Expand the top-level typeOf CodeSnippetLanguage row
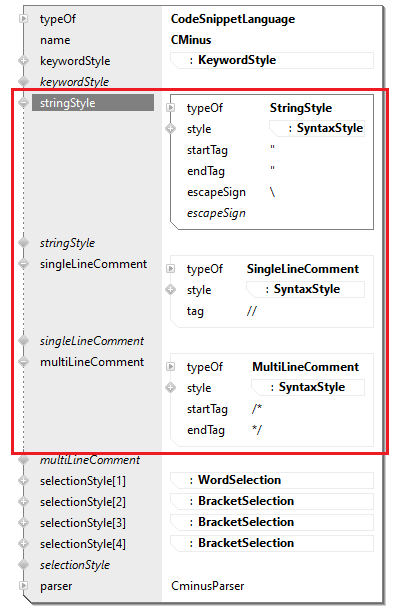Image resolution: width=401 pixels, height=610 pixels. point(24,18)
